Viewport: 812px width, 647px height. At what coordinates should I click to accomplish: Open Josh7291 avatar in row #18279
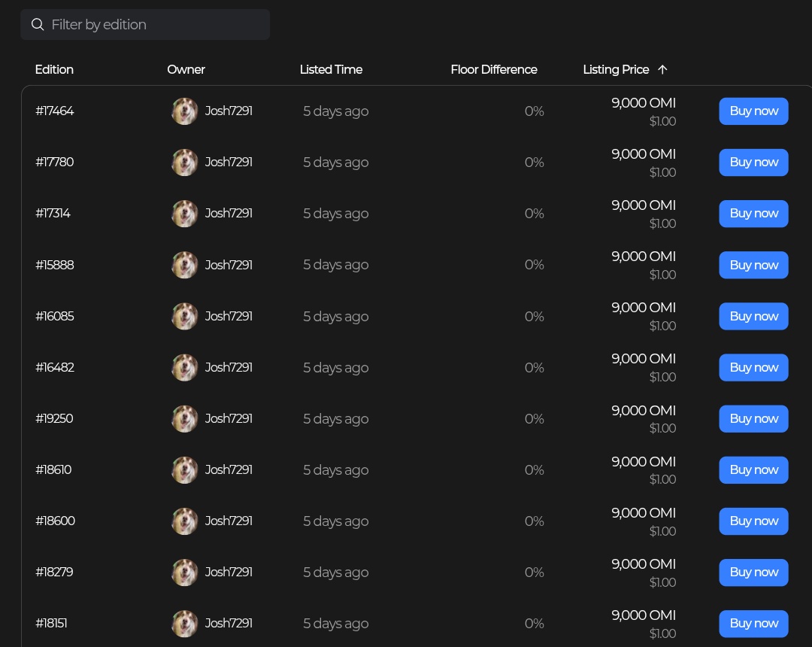184,573
